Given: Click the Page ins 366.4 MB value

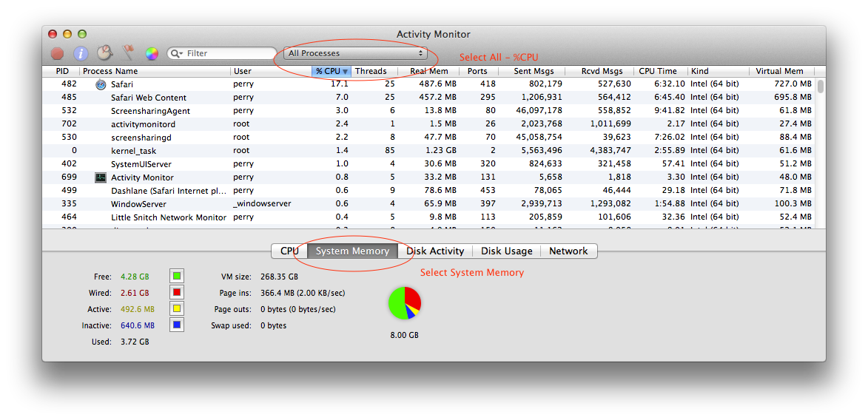Looking at the screenshot, I should coord(302,293).
